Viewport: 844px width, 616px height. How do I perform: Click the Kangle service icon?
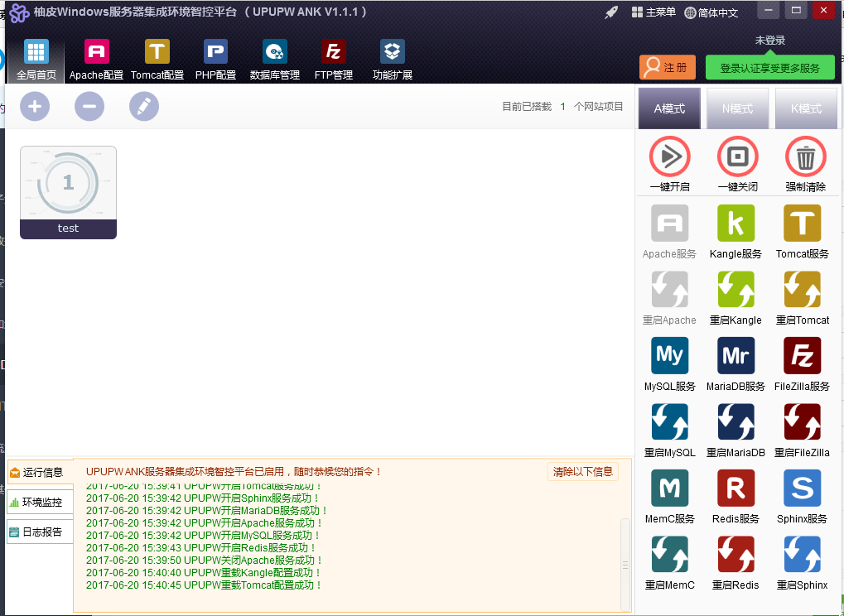pos(735,223)
